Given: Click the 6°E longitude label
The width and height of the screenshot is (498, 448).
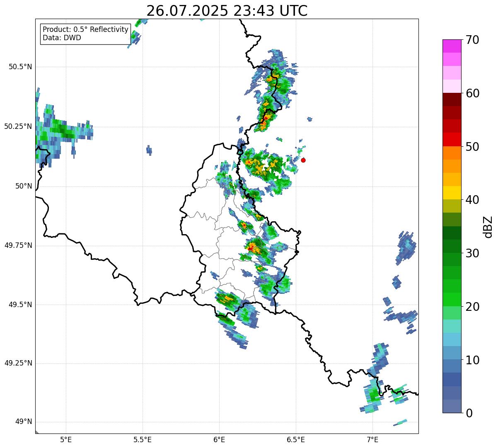Looking at the screenshot, I should click(219, 439).
